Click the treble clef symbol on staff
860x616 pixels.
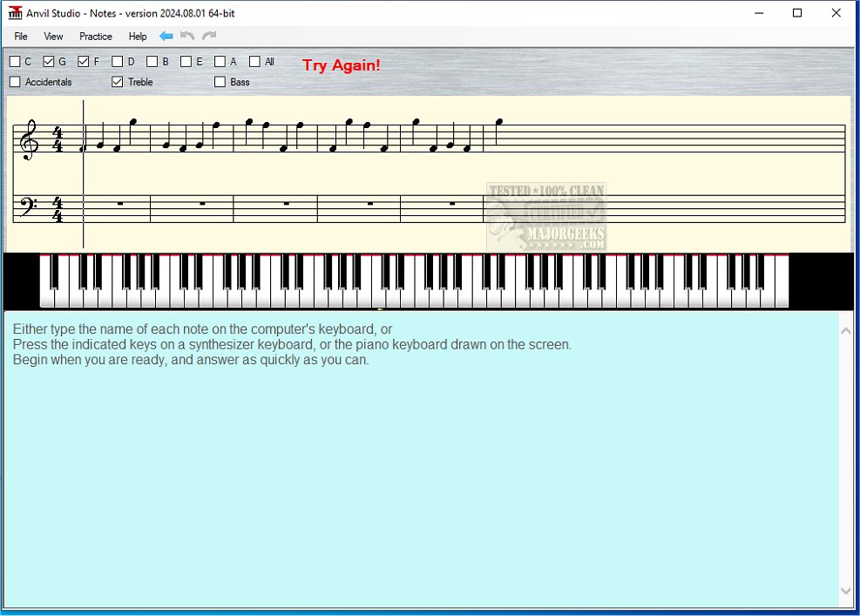pos(30,139)
